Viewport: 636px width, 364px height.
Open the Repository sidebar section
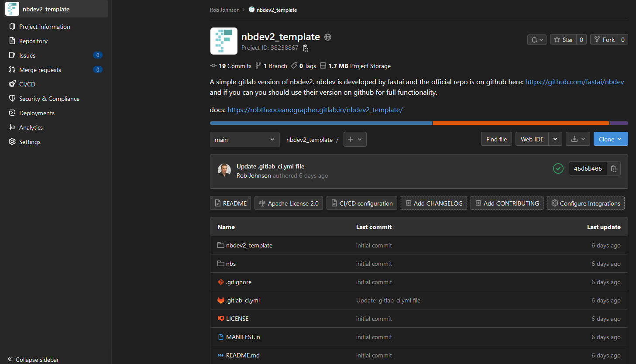(x=33, y=41)
